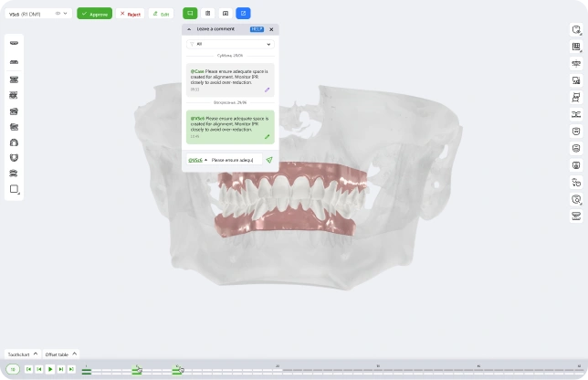588x380 pixels.
Task: Click the Edit button in the top toolbar
Action: tap(161, 14)
